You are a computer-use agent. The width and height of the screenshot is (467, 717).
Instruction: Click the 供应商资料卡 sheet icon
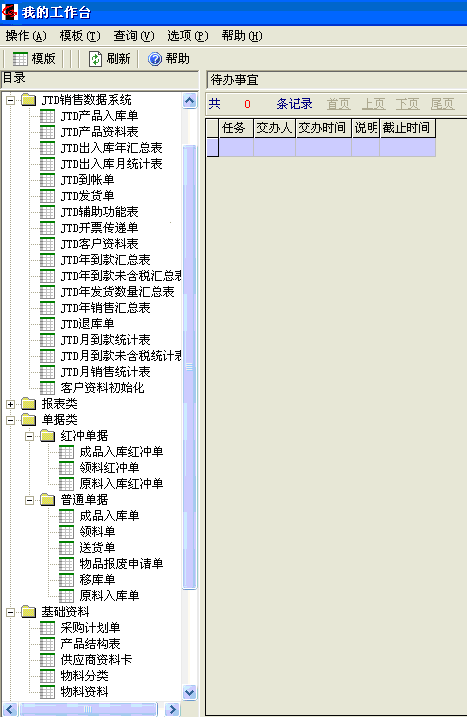click(x=47, y=660)
